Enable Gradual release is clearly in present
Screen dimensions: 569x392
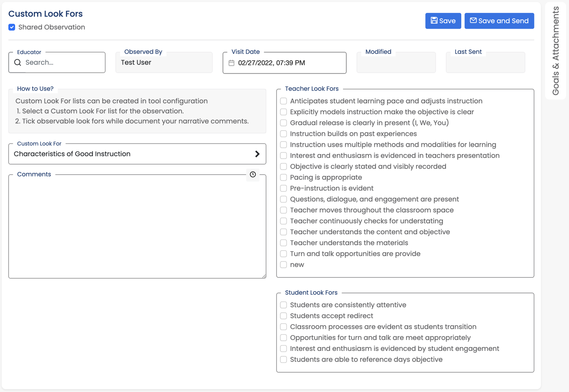[x=283, y=123]
